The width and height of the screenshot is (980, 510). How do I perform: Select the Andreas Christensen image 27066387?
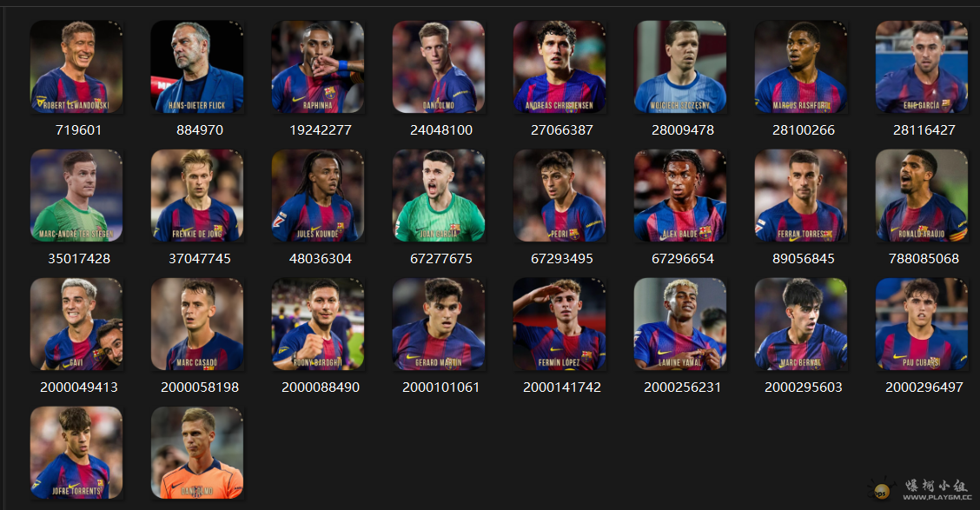point(560,67)
